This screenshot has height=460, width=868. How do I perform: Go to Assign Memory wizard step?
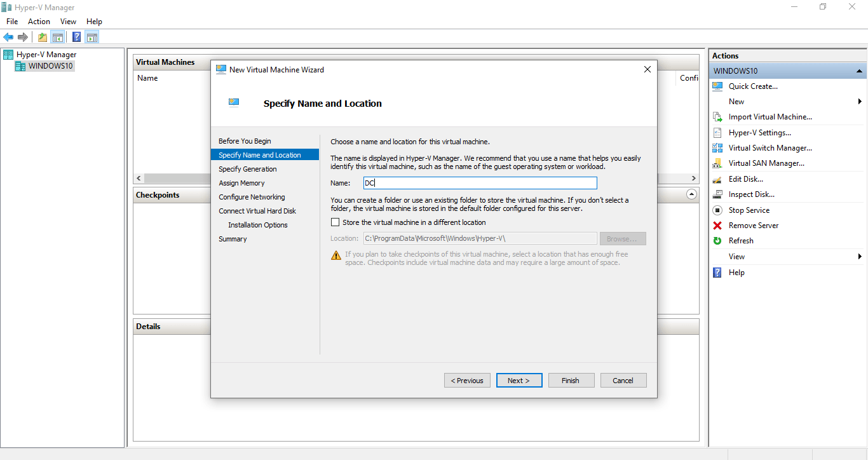tap(241, 183)
